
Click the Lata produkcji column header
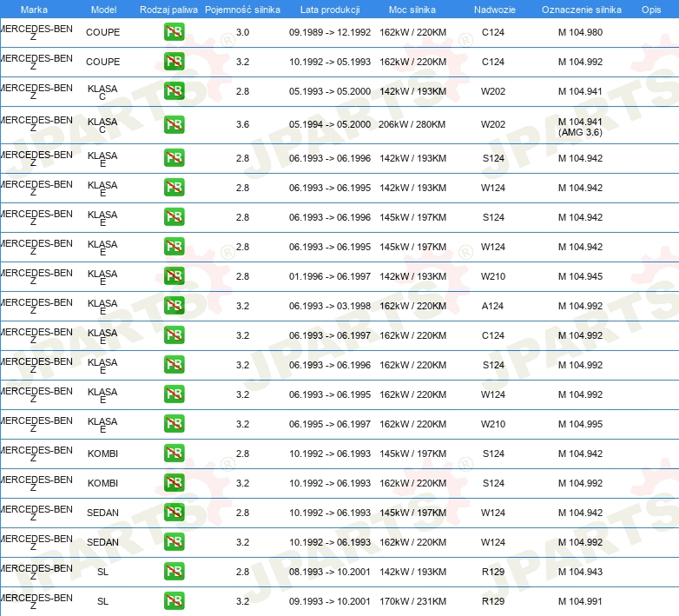pyautogui.click(x=330, y=10)
